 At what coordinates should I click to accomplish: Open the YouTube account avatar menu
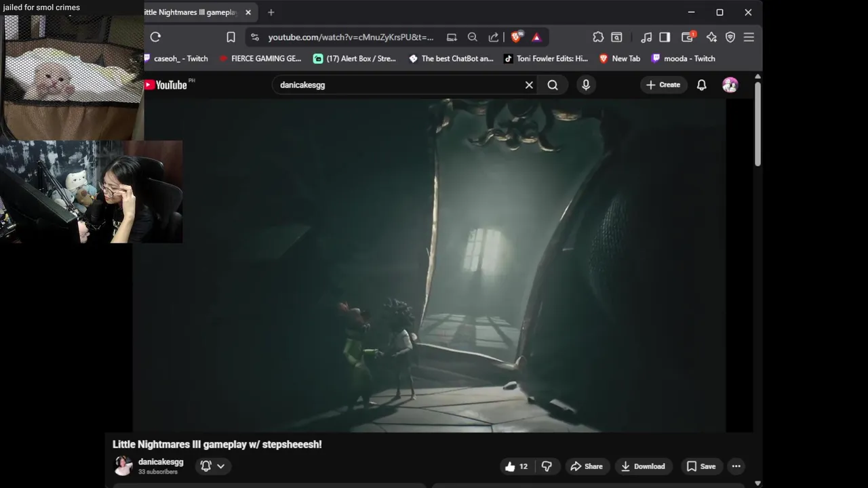click(x=730, y=85)
